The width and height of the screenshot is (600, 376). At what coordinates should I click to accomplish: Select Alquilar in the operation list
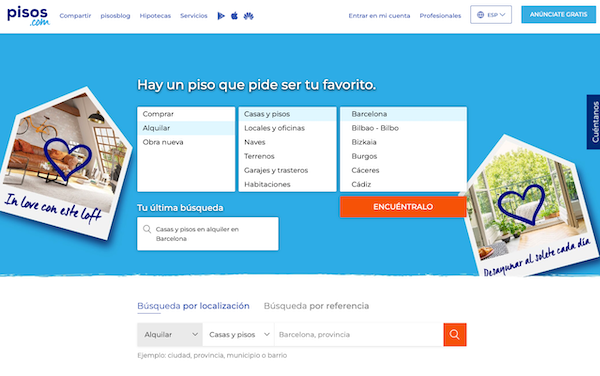click(186, 128)
